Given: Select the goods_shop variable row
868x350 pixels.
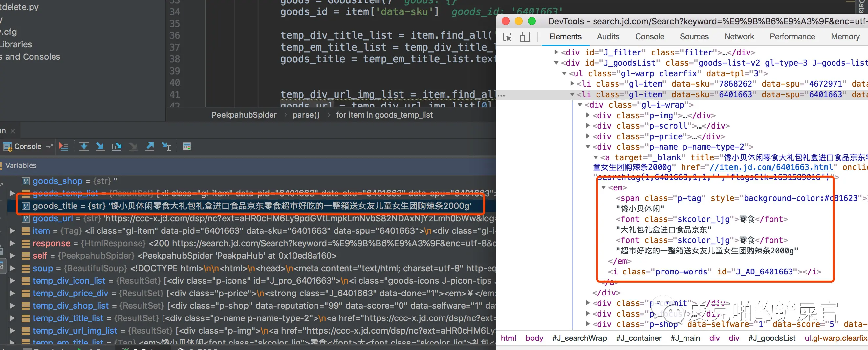Looking at the screenshot, I should tap(251, 181).
